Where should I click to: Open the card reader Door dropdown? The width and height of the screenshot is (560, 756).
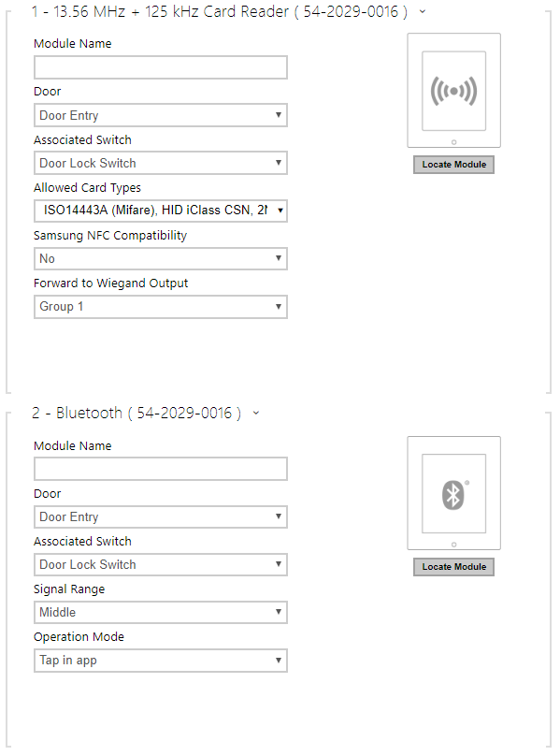(x=161, y=115)
